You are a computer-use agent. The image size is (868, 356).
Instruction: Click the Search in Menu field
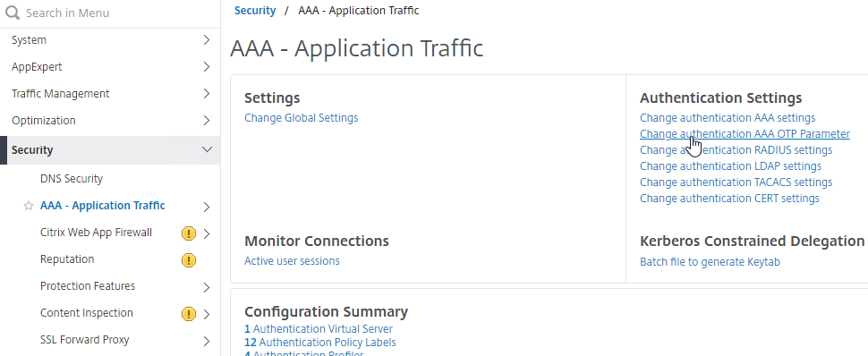(x=110, y=13)
